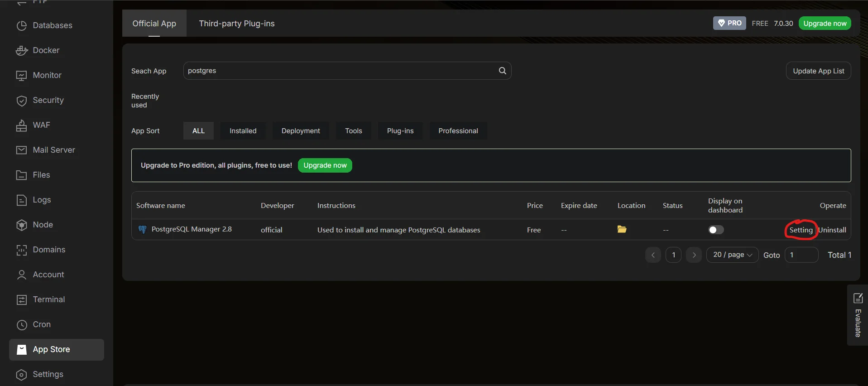Click the Goto page number field
This screenshot has width=868, height=386.
801,255
